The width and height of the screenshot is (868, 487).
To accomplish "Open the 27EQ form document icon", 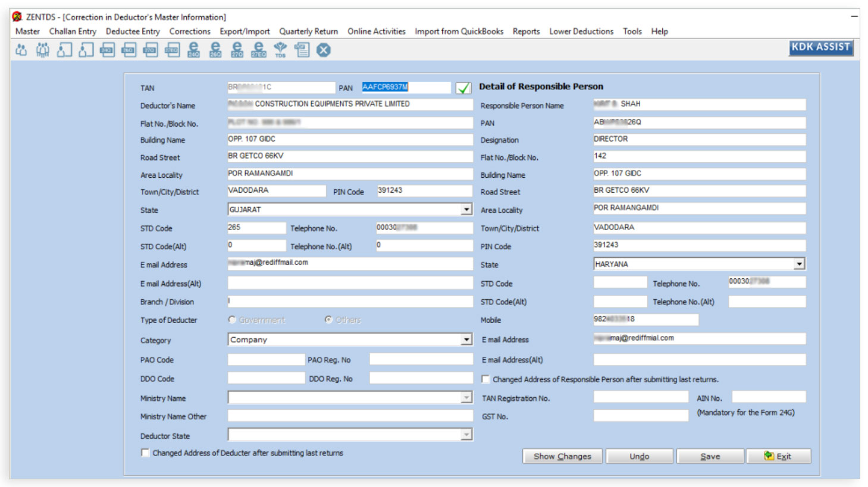I will (x=172, y=50).
